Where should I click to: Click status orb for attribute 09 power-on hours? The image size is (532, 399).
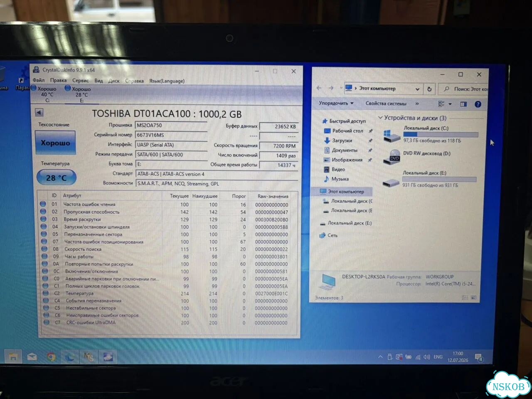click(x=44, y=256)
